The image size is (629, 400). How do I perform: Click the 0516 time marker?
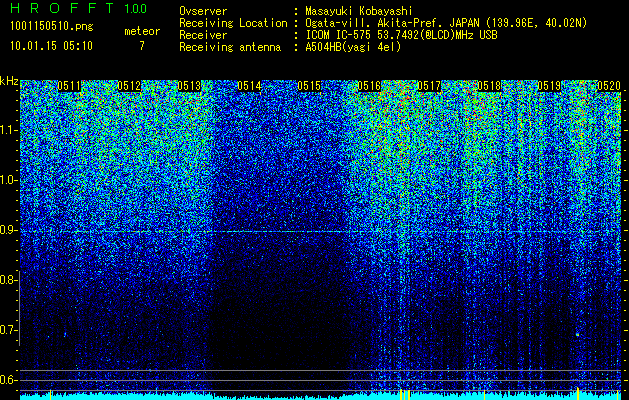[x=369, y=86]
